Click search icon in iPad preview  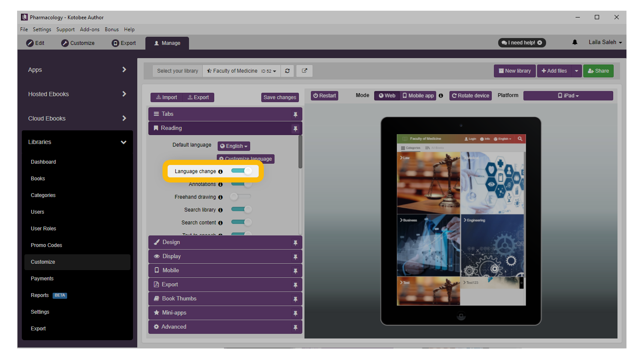pos(520,138)
